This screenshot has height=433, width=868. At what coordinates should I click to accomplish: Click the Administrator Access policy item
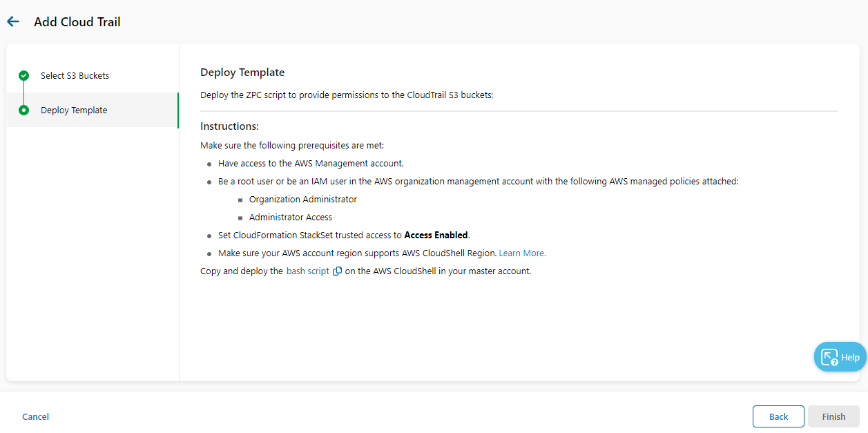point(291,218)
